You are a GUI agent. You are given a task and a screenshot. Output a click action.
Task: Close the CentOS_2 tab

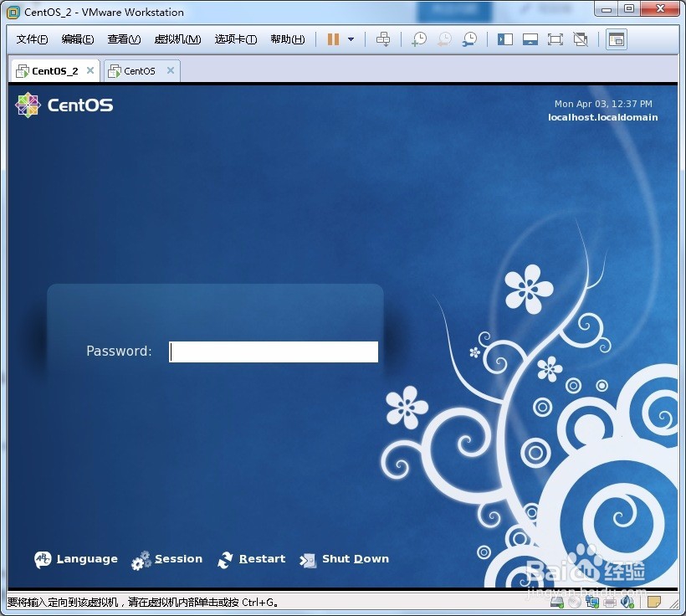point(90,70)
